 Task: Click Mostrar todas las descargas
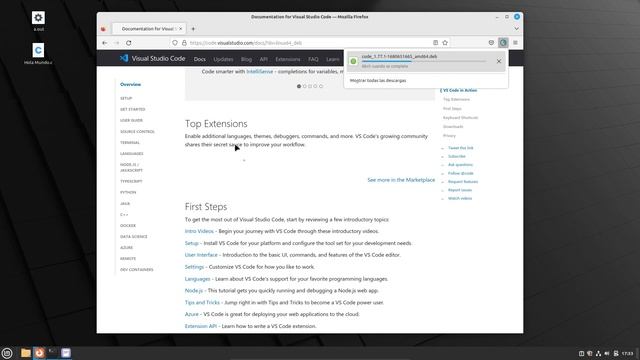click(378, 80)
